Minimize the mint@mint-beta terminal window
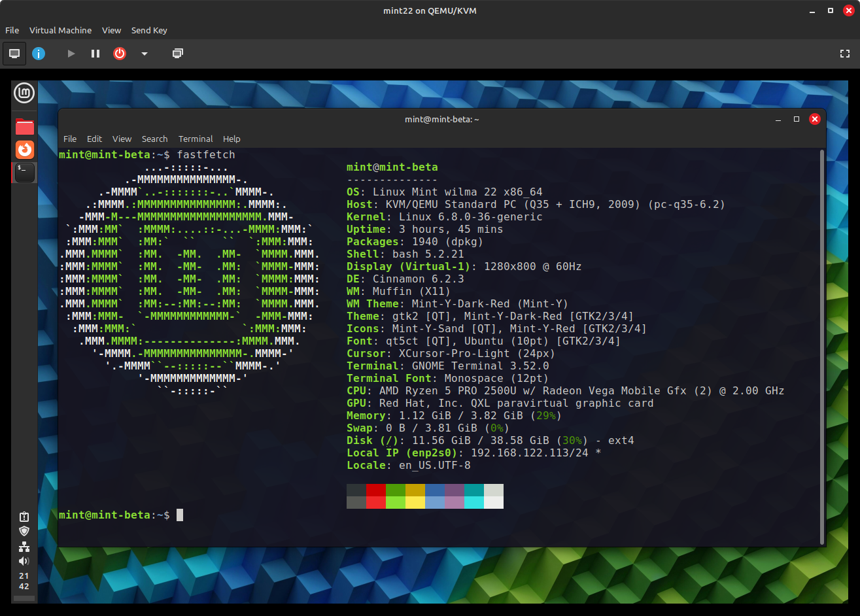Image resolution: width=860 pixels, height=616 pixels. tap(778, 119)
